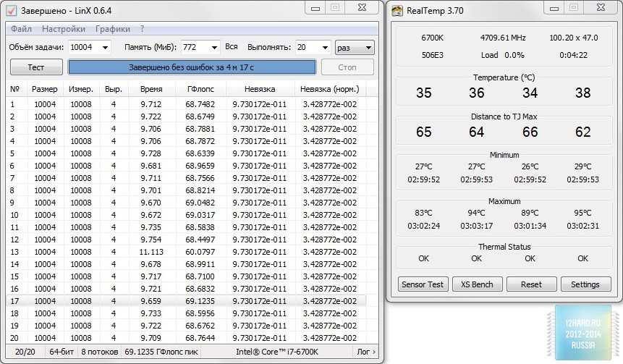Screen dimensions: 623x364
Task: Launch the XS Bench benchmark
Action: [477, 284]
